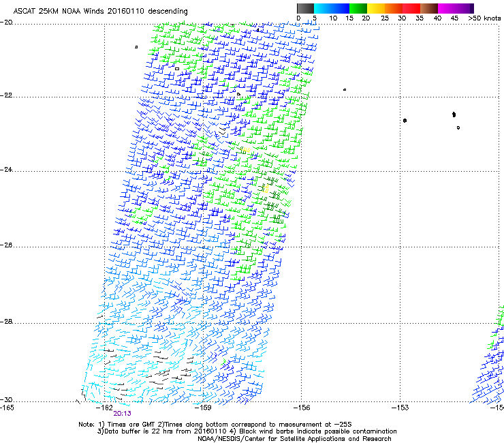Click the latitude label '-26'

pos(6,245)
